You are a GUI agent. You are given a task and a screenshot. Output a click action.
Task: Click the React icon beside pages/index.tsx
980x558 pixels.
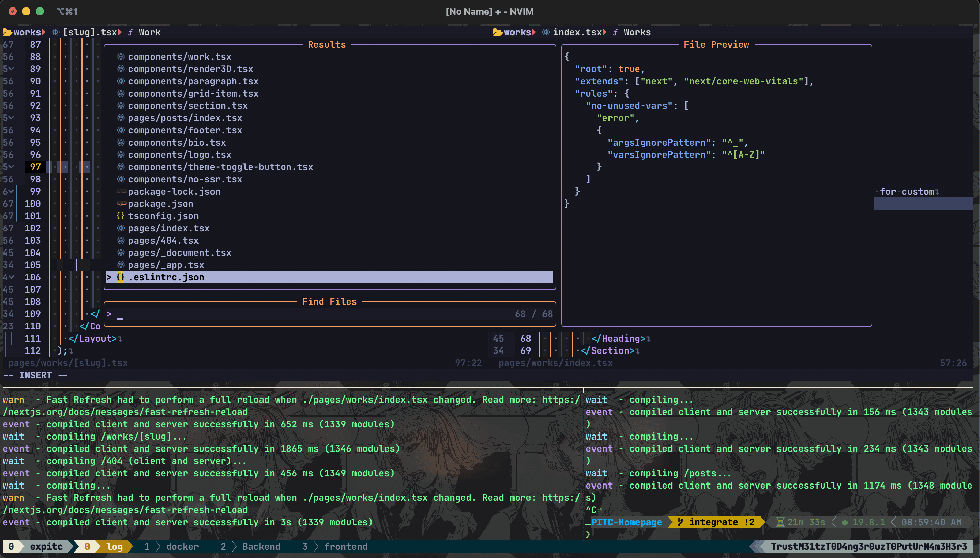[121, 228]
